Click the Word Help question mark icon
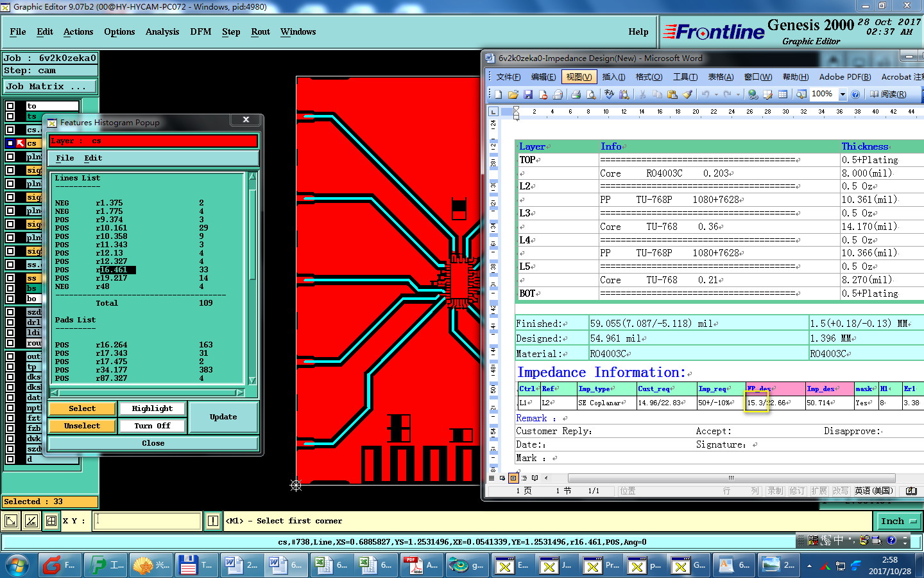 855,94
